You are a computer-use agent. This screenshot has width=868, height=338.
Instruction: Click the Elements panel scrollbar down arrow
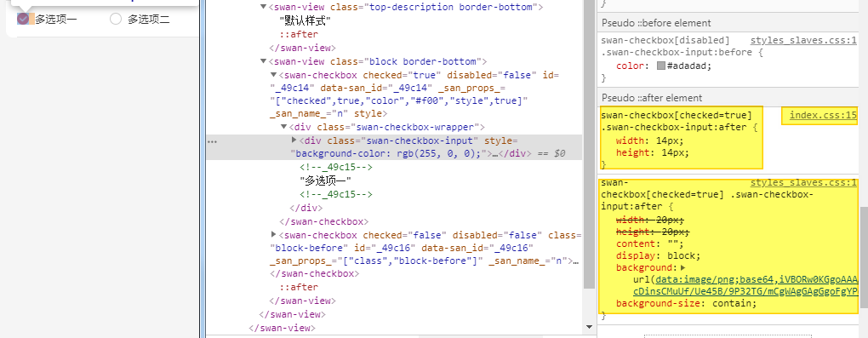point(588,328)
